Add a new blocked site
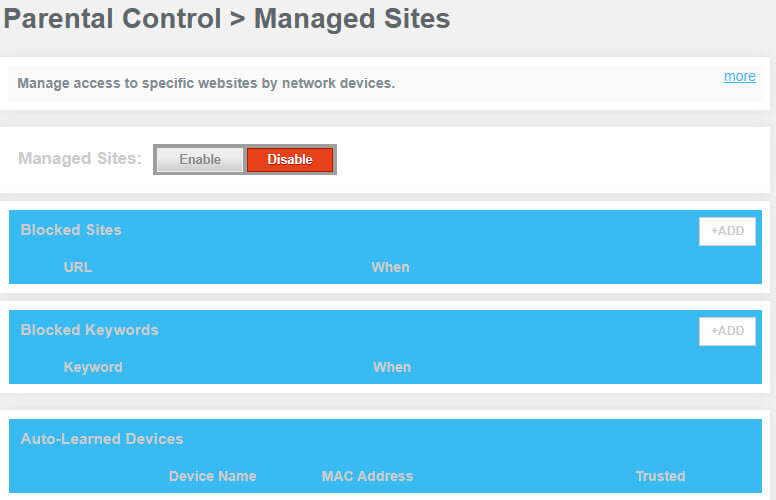 click(x=727, y=231)
